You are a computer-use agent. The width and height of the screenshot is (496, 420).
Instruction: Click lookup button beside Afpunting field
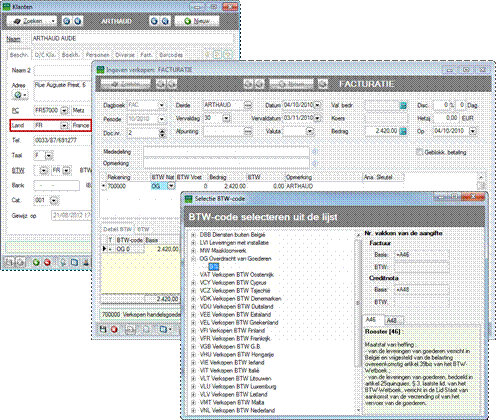[248, 131]
